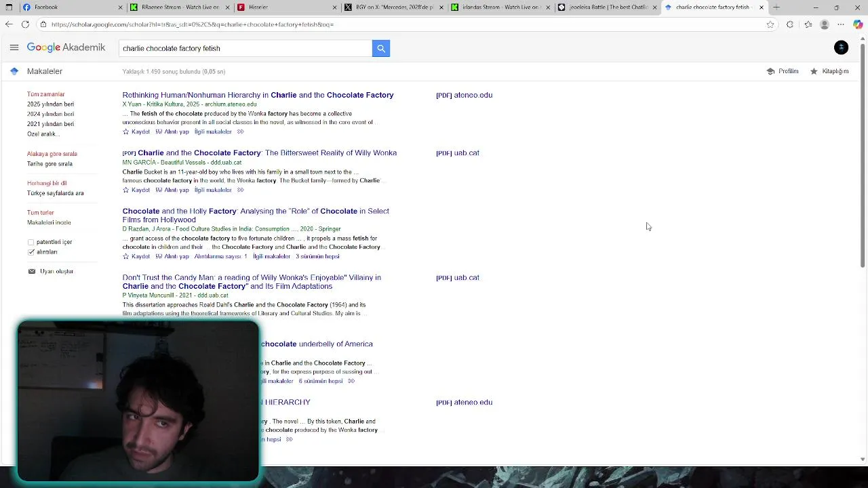
Task: Open Kitaplığım star link
Action: (x=829, y=71)
